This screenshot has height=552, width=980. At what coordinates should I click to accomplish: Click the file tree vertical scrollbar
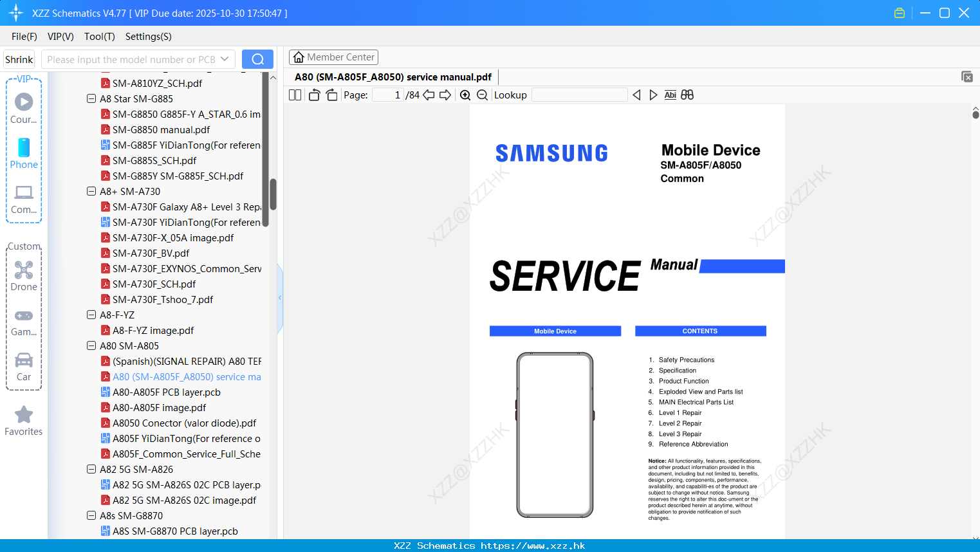[273, 194]
